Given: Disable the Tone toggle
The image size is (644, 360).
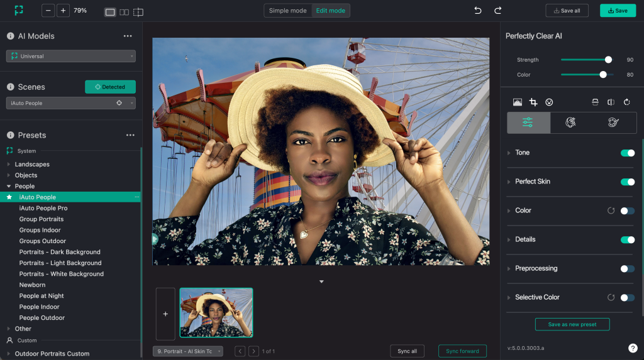Looking at the screenshot, I should (x=627, y=153).
